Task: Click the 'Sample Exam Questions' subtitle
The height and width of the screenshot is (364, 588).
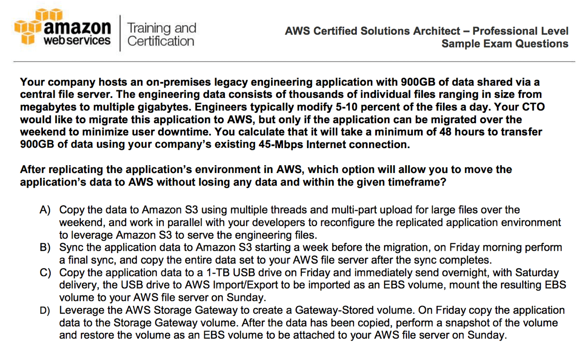Action: click(x=505, y=44)
